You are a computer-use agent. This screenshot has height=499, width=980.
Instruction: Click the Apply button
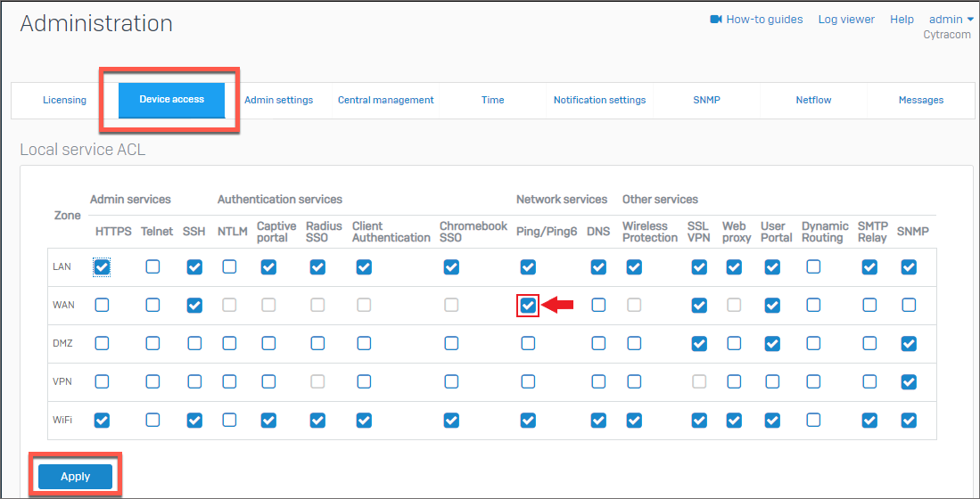click(75, 477)
